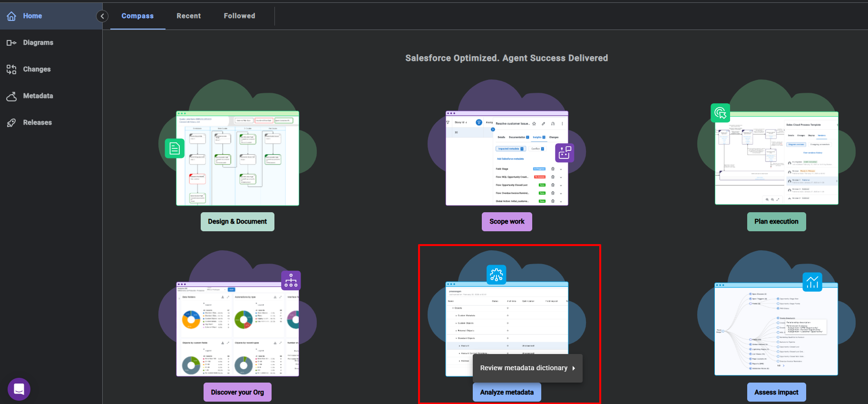Click the green document icon on Design card
Viewport: 868px width, 404px height.
175,148
